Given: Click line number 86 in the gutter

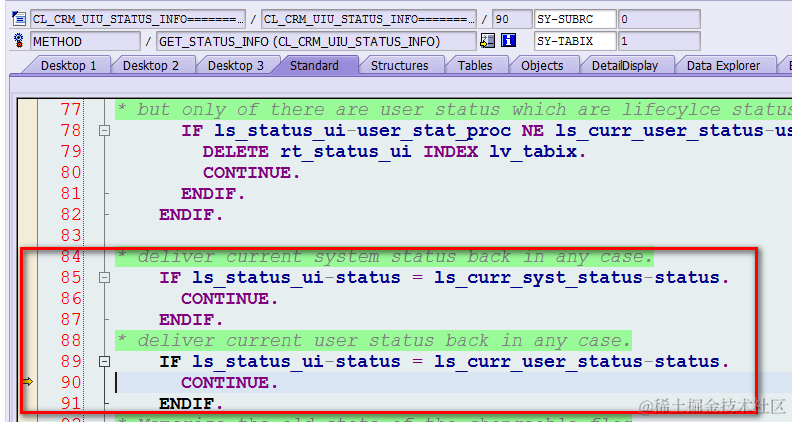Looking at the screenshot, I should 71,299.
